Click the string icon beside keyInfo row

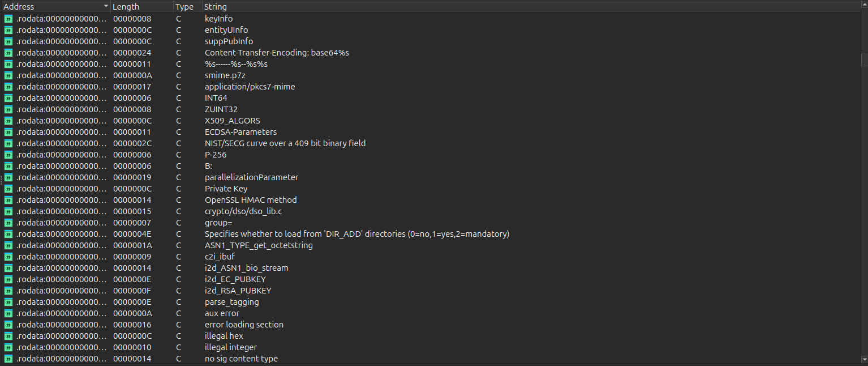[x=8, y=19]
